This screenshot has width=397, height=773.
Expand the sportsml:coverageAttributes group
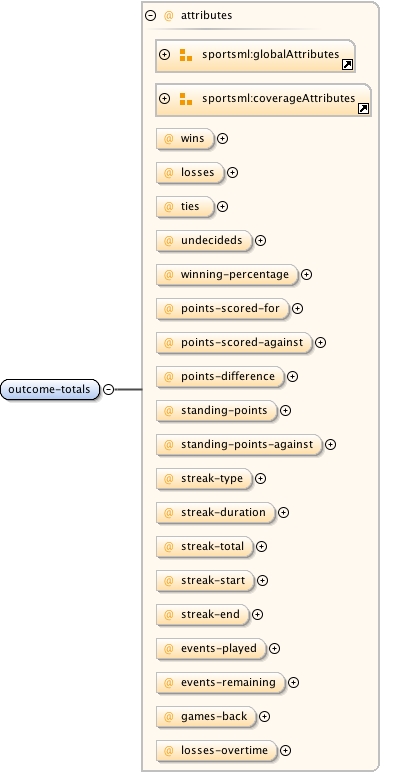pyautogui.click(x=165, y=99)
